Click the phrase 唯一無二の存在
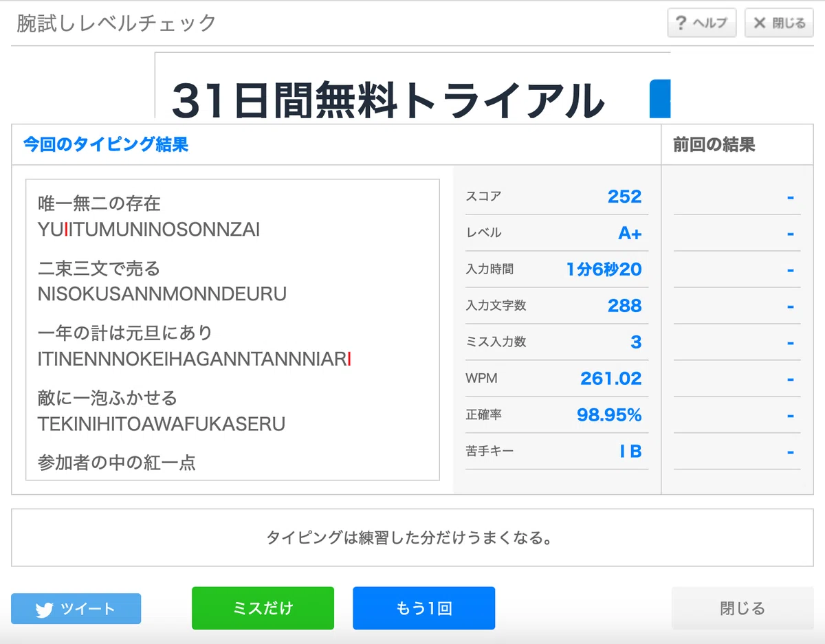 point(99,203)
